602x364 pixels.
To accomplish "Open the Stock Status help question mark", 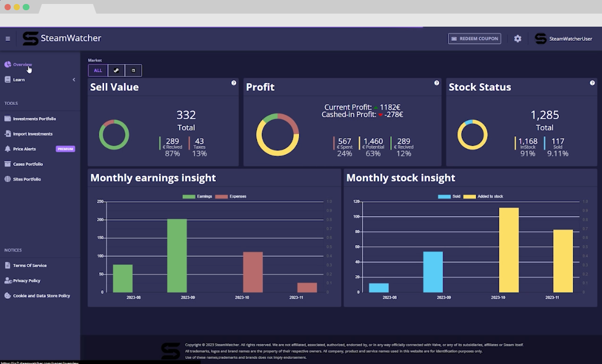I will pos(592,83).
